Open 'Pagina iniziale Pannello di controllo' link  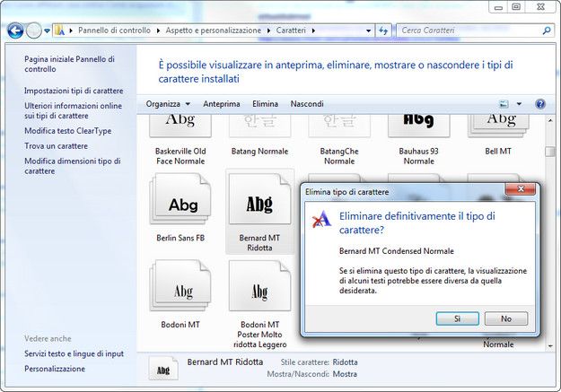point(69,64)
